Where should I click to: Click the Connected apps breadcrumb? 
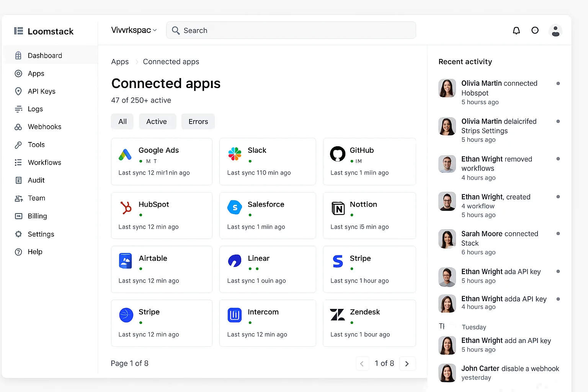(171, 62)
